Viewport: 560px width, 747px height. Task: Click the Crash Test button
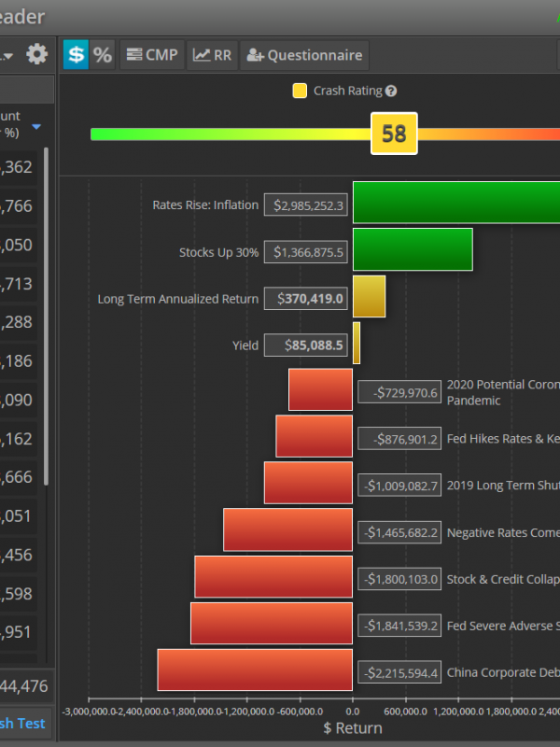[x=22, y=724]
